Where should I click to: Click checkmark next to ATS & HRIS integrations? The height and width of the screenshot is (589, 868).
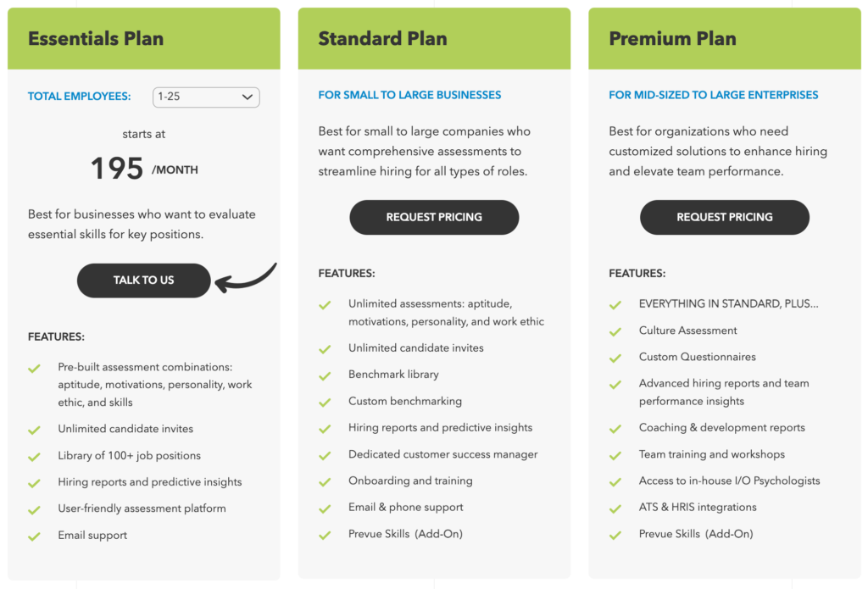click(615, 508)
